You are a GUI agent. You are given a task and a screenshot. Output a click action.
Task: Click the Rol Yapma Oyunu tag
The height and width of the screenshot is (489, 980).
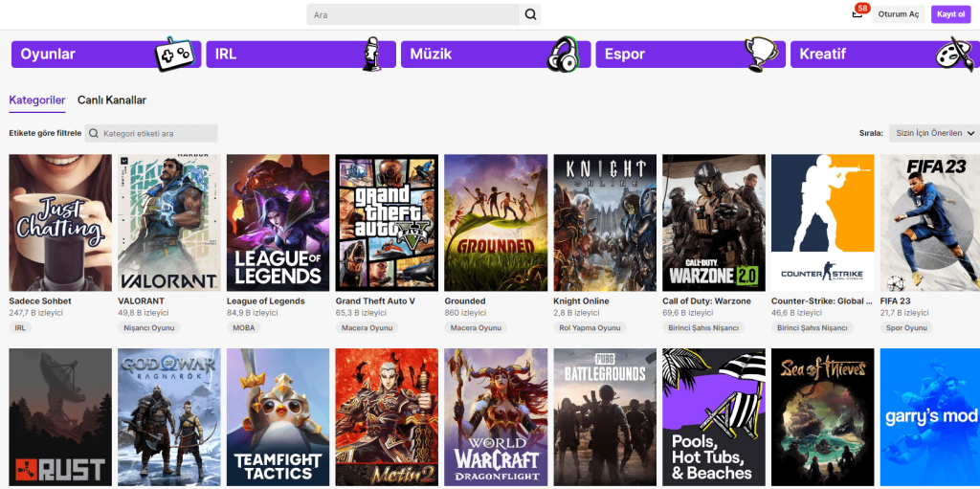pyautogui.click(x=590, y=327)
